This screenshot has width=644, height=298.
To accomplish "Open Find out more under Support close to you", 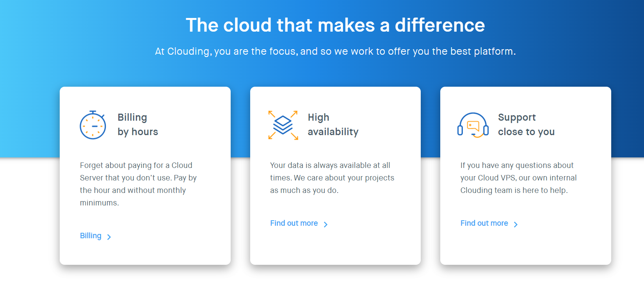I will tap(484, 223).
